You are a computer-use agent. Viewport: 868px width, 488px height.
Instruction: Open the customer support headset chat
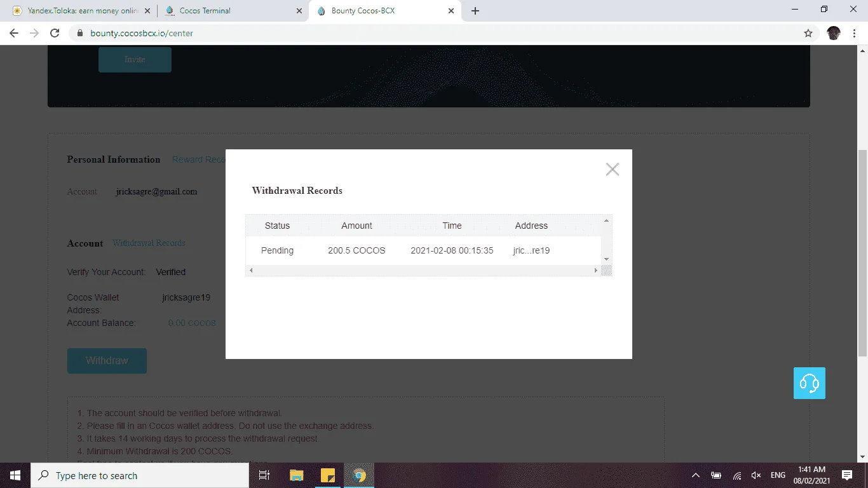809,383
